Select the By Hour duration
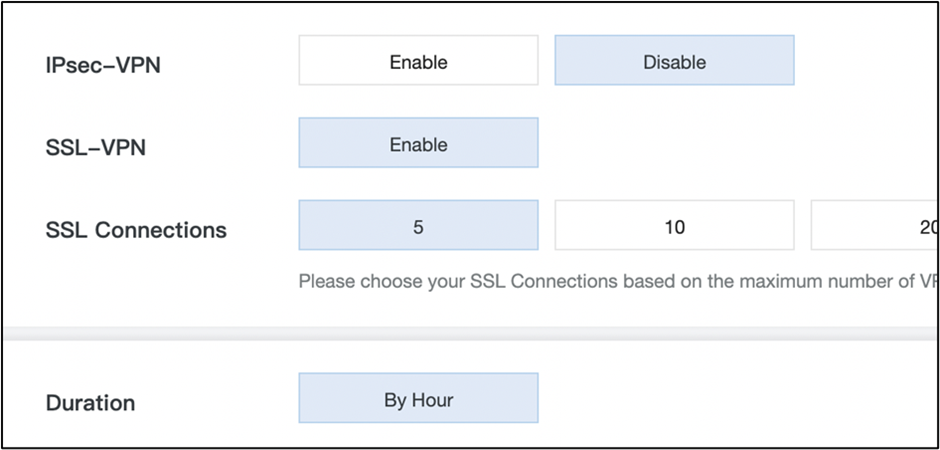The height and width of the screenshot is (450, 940). click(418, 399)
